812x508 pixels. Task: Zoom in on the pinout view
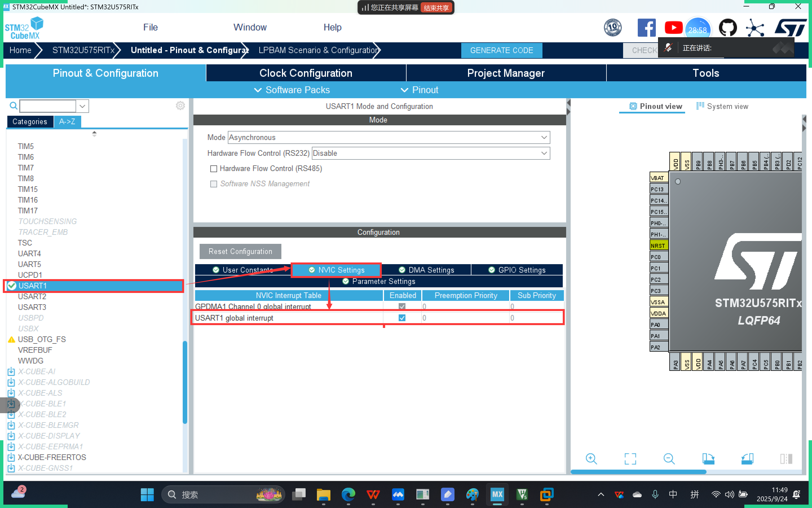[591, 459]
